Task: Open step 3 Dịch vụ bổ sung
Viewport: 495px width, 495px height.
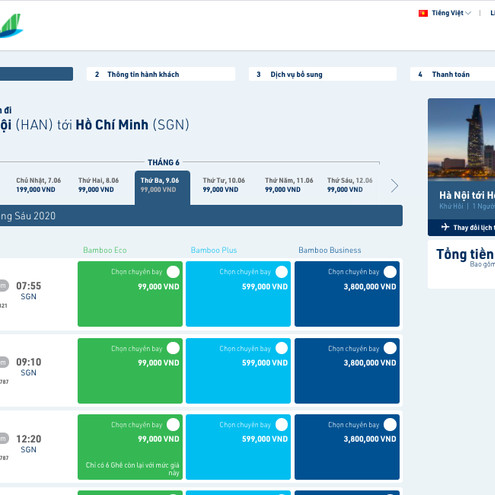Action: point(323,74)
